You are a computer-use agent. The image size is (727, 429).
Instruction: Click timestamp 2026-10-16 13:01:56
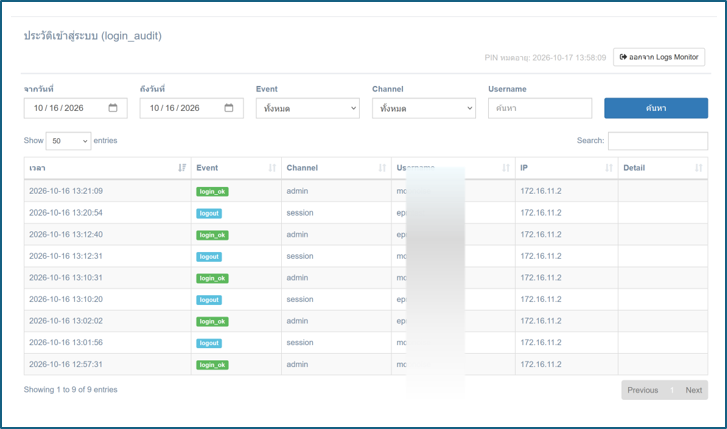[x=66, y=342]
